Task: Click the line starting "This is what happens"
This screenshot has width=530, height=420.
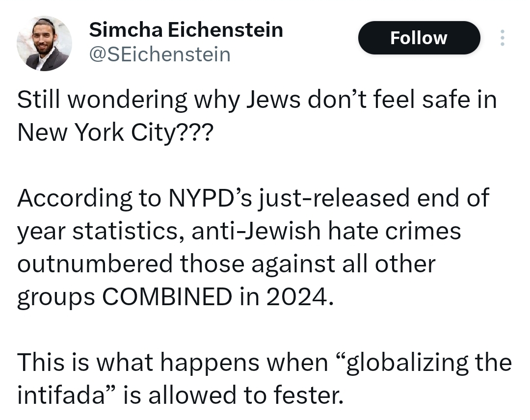Action: pyautogui.click(x=265, y=362)
